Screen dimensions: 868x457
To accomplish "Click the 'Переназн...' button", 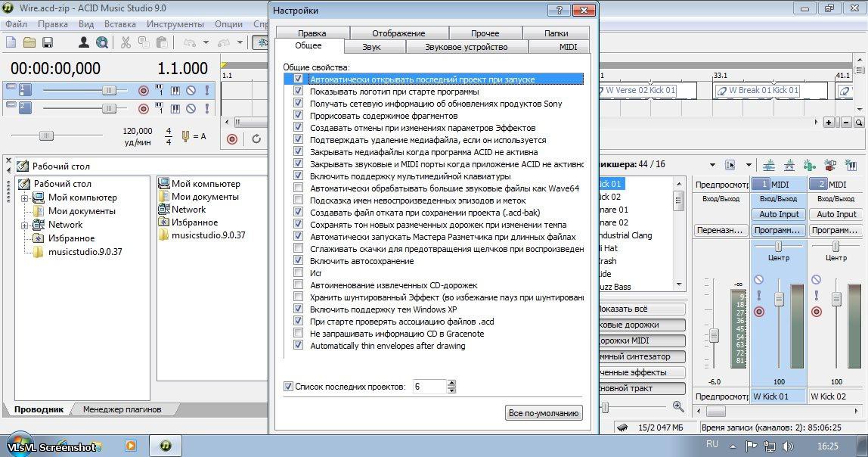I will coord(720,230).
